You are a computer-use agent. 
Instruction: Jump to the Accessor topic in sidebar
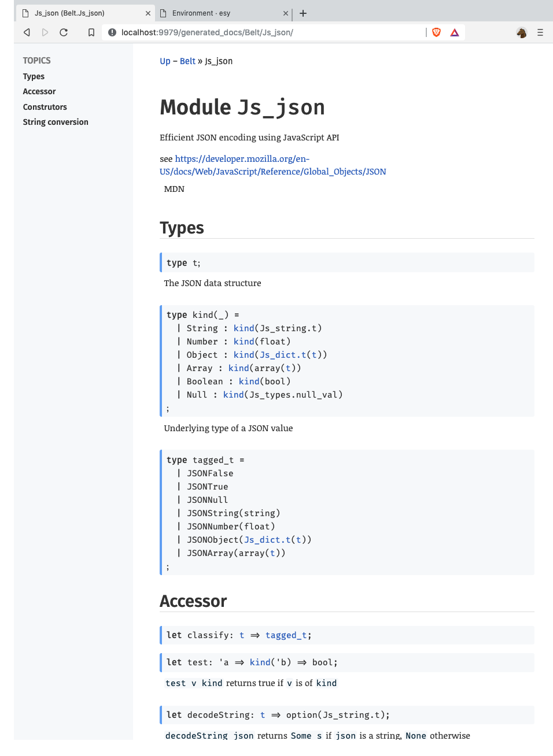(39, 91)
